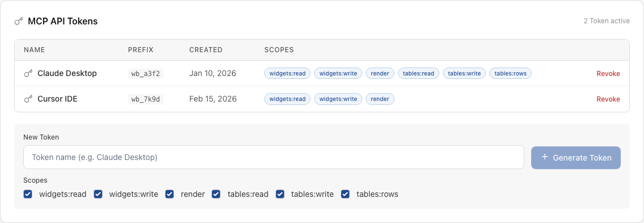Toggle the render scope checkbox
This screenshot has height=223, width=644.
tap(169, 194)
